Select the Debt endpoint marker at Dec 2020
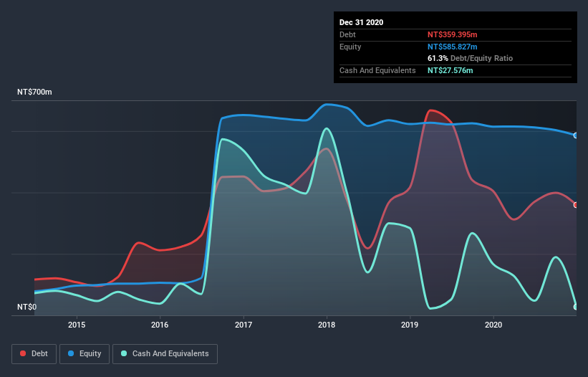The image size is (588, 377). coord(576,205)
